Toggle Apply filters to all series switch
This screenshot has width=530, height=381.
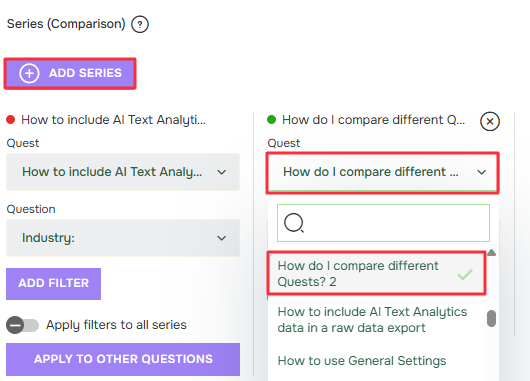[22, 325]
